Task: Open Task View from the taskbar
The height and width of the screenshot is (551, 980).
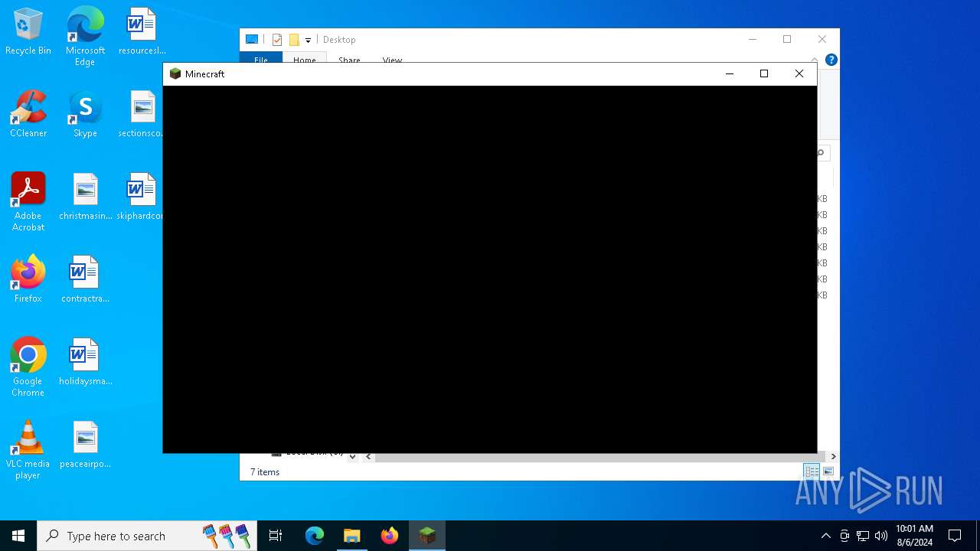Action: (276, 536)
